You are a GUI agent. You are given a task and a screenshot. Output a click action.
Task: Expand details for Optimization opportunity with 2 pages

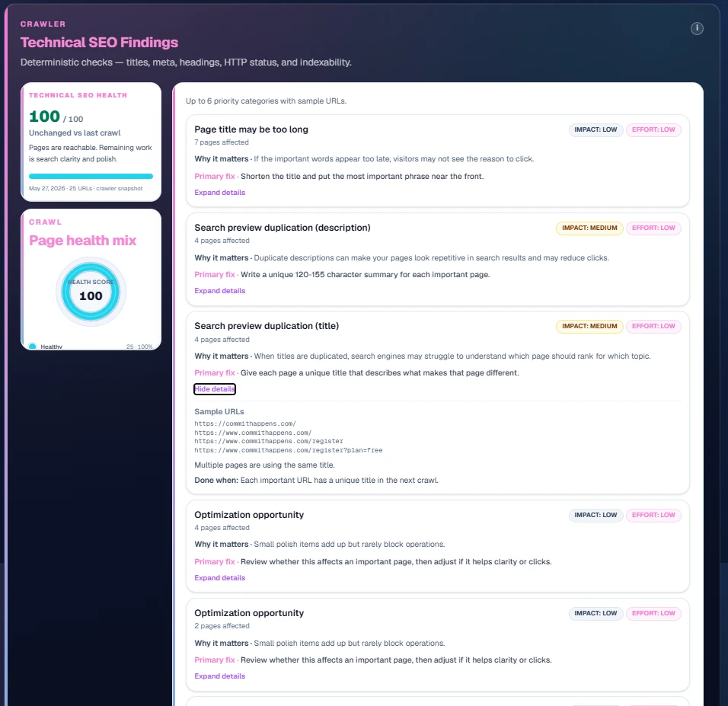coord(219,676)
